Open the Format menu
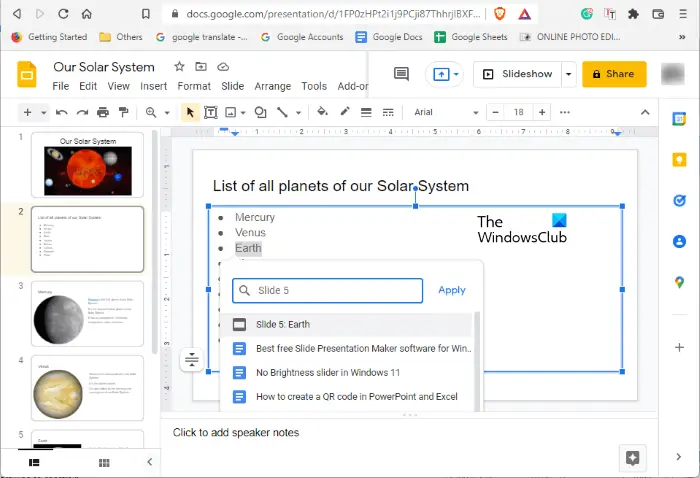Image resolution: width=700 pixels, height=478 pixels. (x=194, y=86)
